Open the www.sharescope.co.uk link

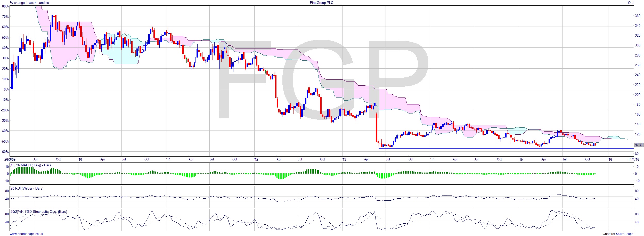pos(26,234)
